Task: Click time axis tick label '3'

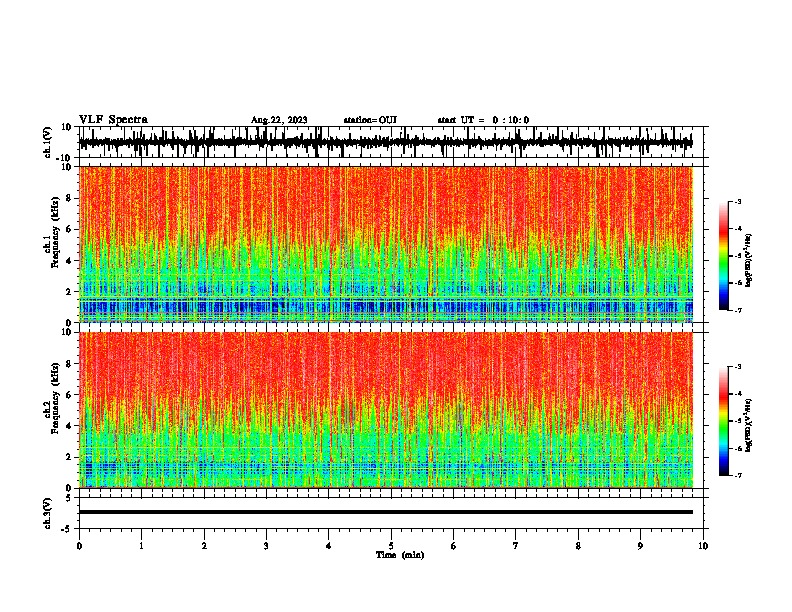Action: pos(266,546)
